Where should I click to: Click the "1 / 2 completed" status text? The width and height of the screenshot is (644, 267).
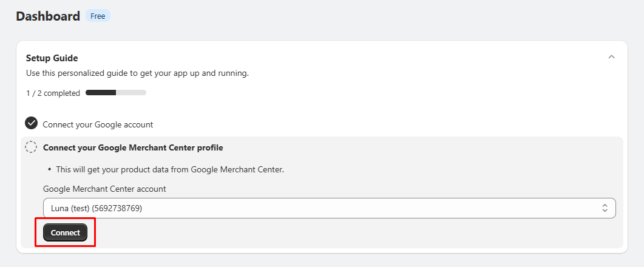(53, 93)
